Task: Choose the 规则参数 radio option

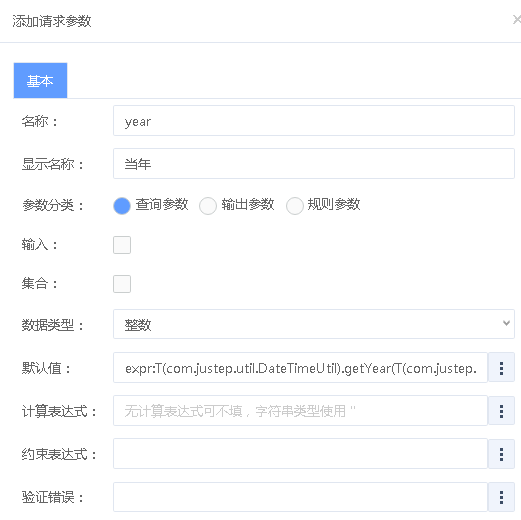Action: [294, 206]
